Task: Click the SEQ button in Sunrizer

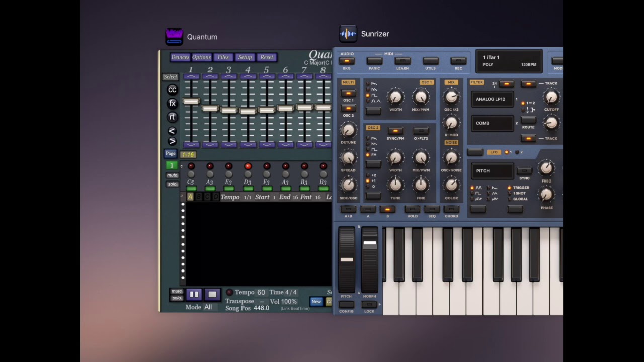Action: (432, 209)
